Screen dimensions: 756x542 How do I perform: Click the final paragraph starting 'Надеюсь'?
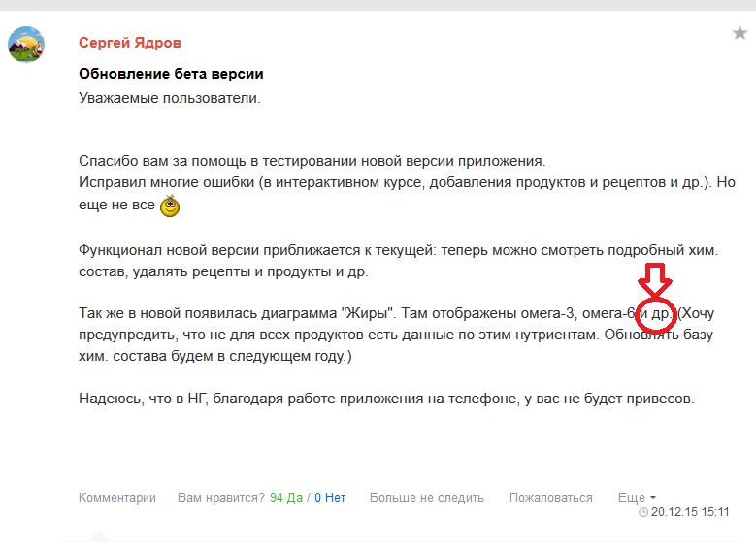point(386,399)
